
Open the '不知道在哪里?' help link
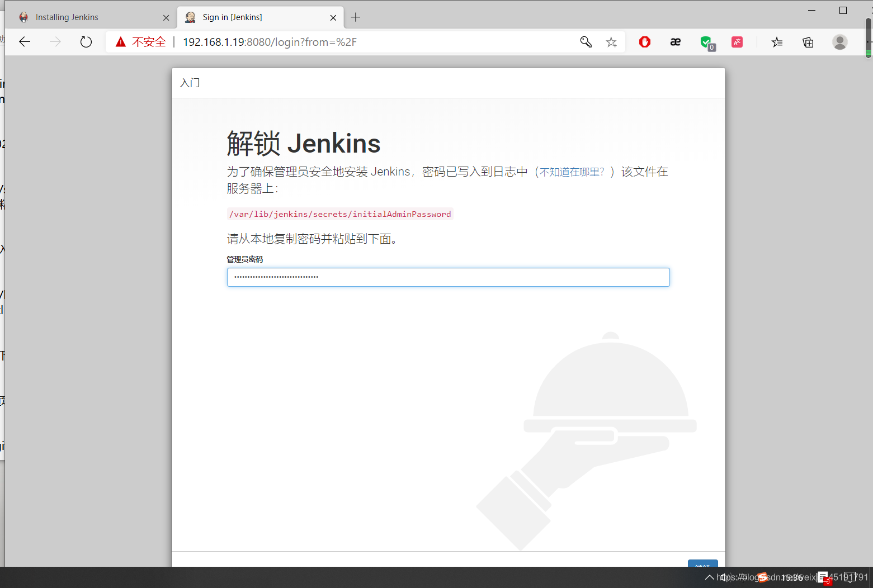pos(572,172)
